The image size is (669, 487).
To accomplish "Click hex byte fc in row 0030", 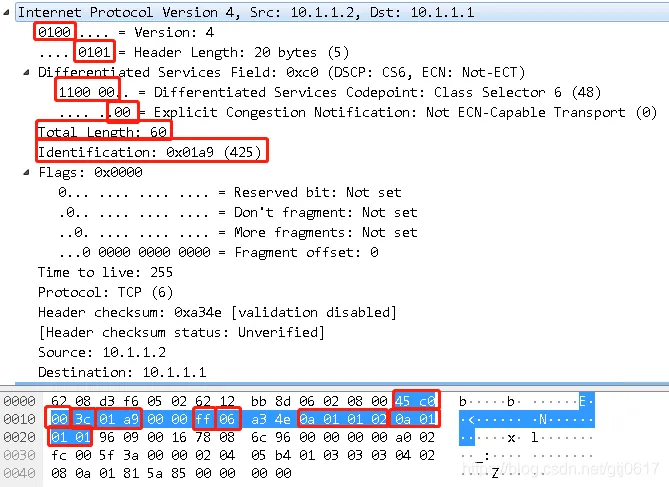I will point(59,455).
